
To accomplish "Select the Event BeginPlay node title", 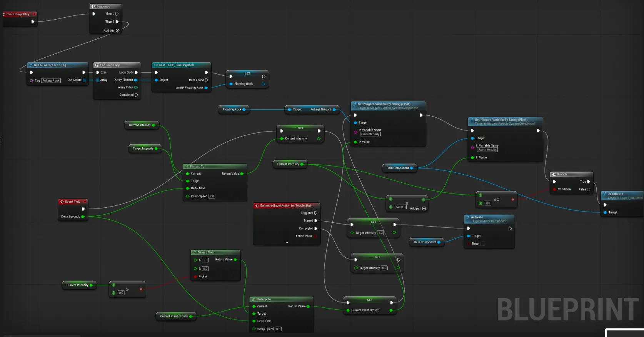I will (18, 14).
